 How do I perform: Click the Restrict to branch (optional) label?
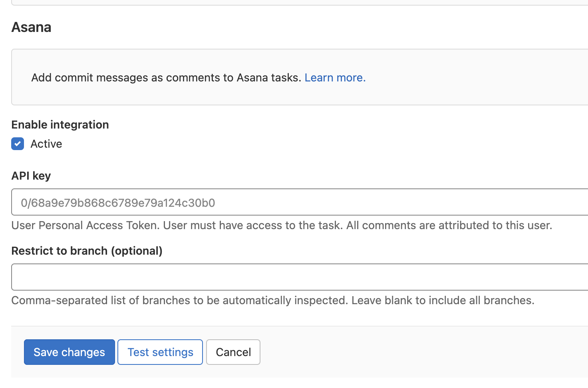click(87, 251)
